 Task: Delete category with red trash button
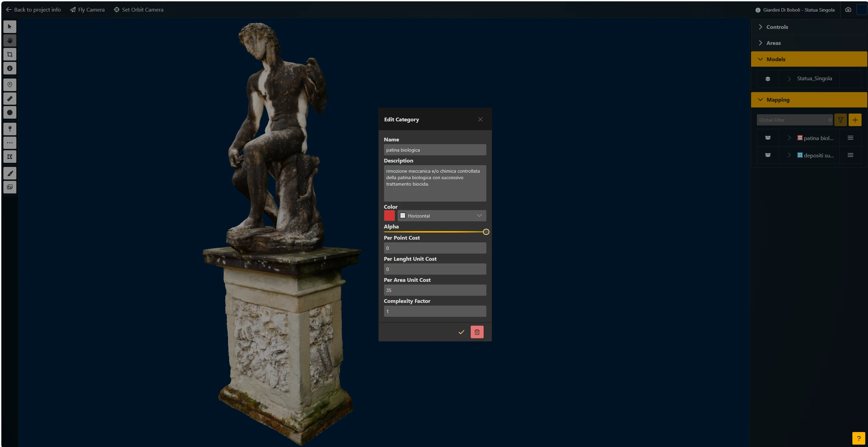click(x=477, y=332)
